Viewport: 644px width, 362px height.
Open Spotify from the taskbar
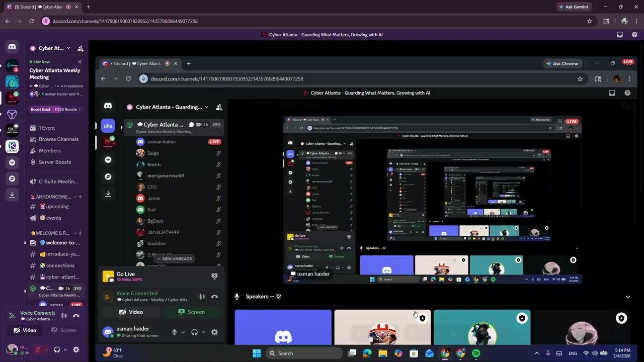(x=476, y=353)
